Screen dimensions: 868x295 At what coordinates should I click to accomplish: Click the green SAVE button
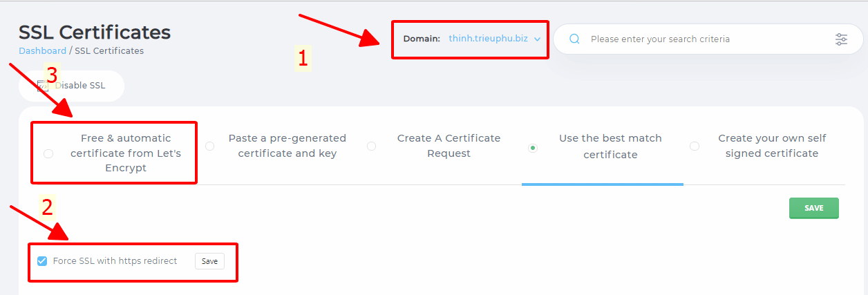point(813,208)
